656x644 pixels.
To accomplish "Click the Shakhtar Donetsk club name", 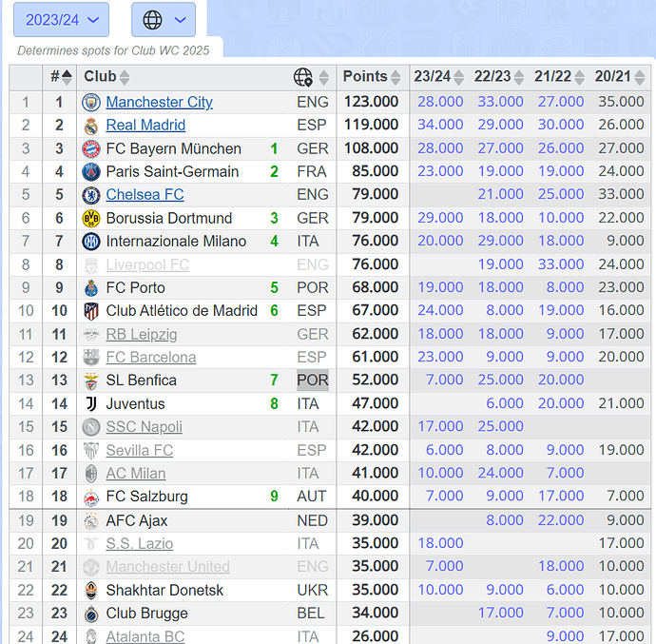I will (x=164, y=590).
